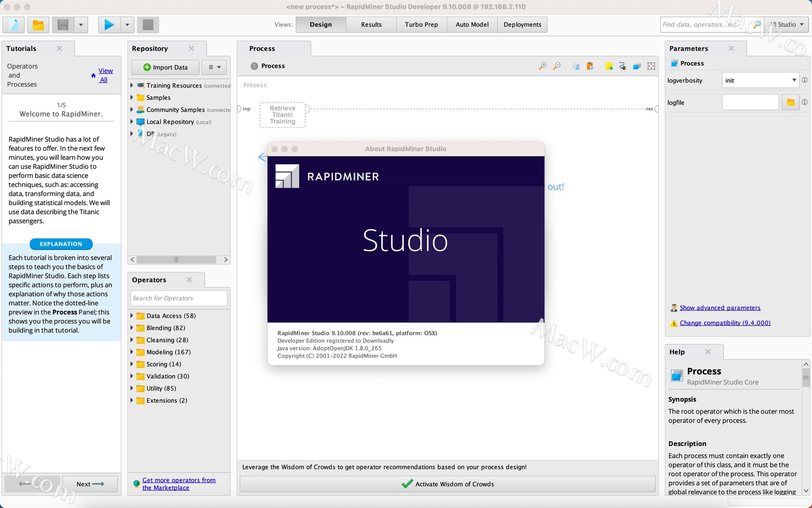Click the auto-fit process canvas icon
This screenshot has height=508, width=812.
click(x=651, y=66)
